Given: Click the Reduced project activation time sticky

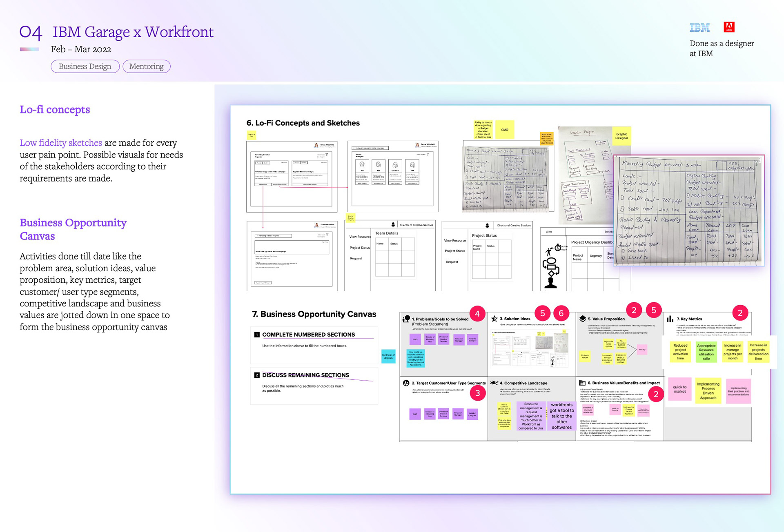Looking at the screenshot, I should [x=680, y=351].
